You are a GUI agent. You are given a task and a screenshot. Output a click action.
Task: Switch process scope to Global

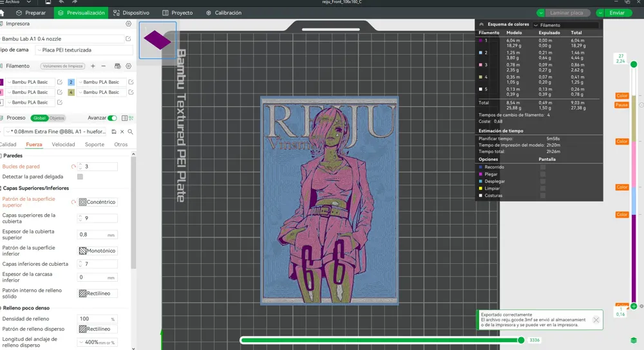pyautogui.click(x=39, y=118)
